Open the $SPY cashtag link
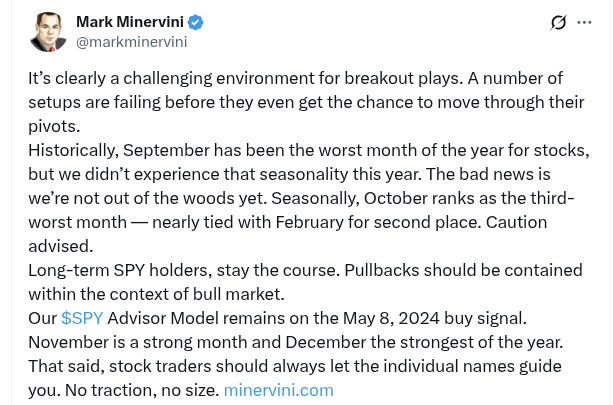613x405 pixels. tap(82, 318)
